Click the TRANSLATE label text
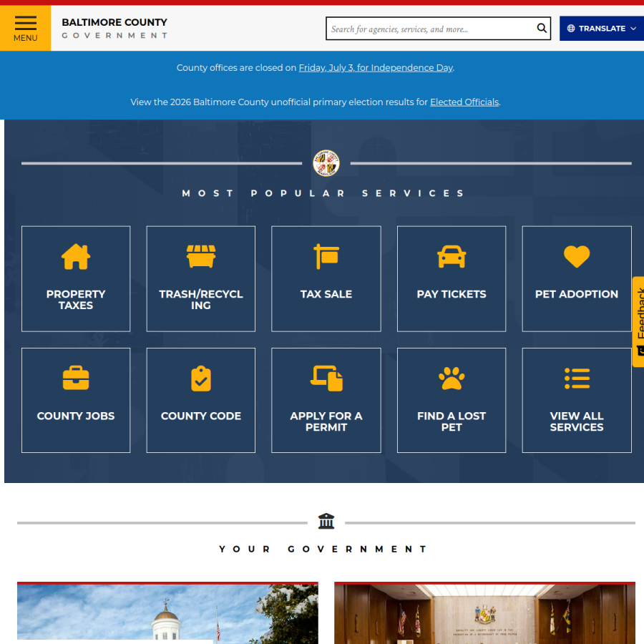This screenshot has height=644, width=644. 602,29
